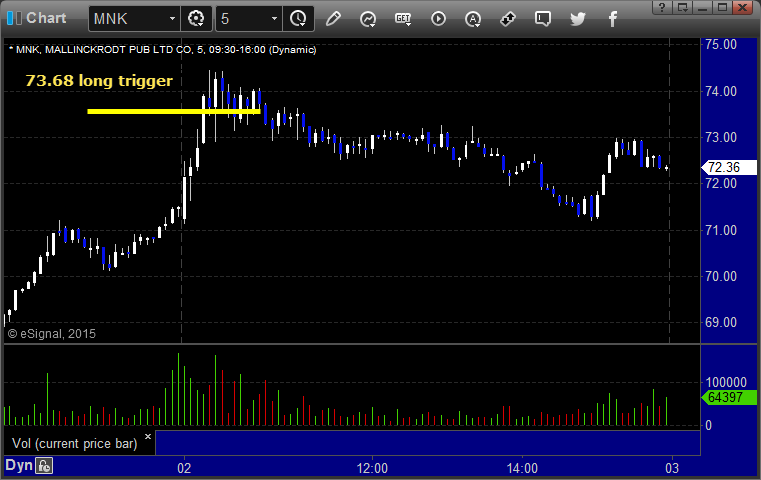This screenshot has height=480, width=761.
Task: Click the Chart window title label
Action: pos(46,18)
